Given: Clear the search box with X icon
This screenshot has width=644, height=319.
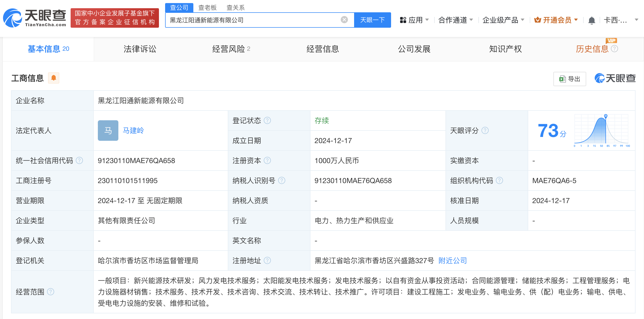Looking at the screenshot, I should 344,20.
